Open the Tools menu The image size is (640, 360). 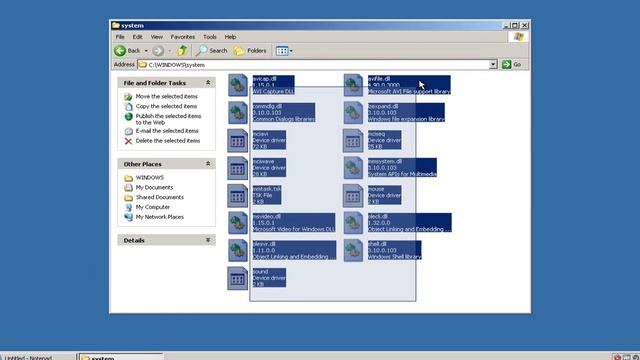pyautogui.click(x=210, y=37)
